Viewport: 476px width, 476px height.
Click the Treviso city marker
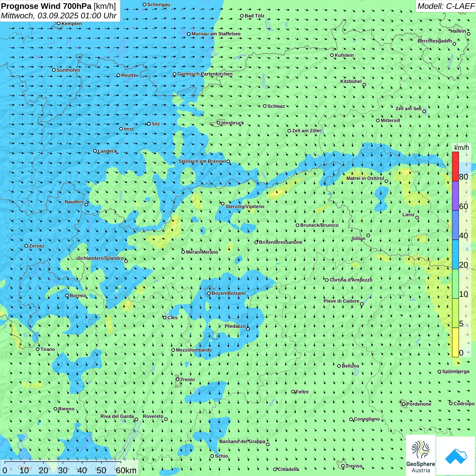(x=343, y=466)
